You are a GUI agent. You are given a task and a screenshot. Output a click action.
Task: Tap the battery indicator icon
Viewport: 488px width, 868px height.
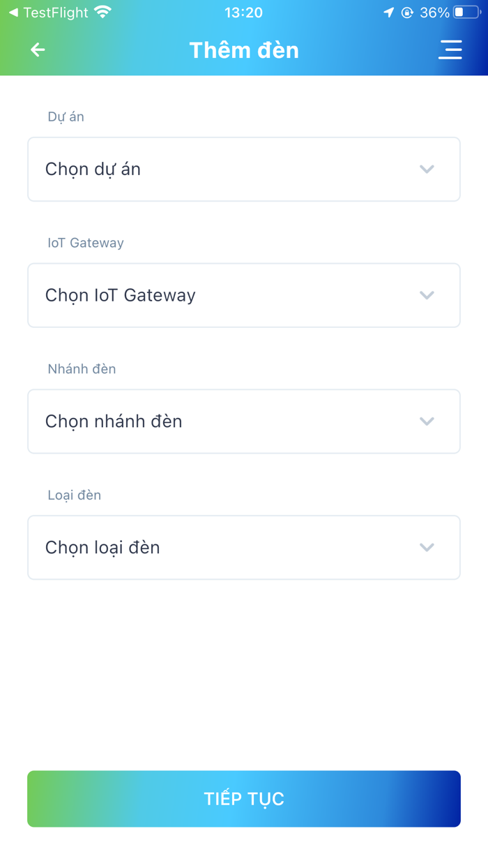[467, 13]
